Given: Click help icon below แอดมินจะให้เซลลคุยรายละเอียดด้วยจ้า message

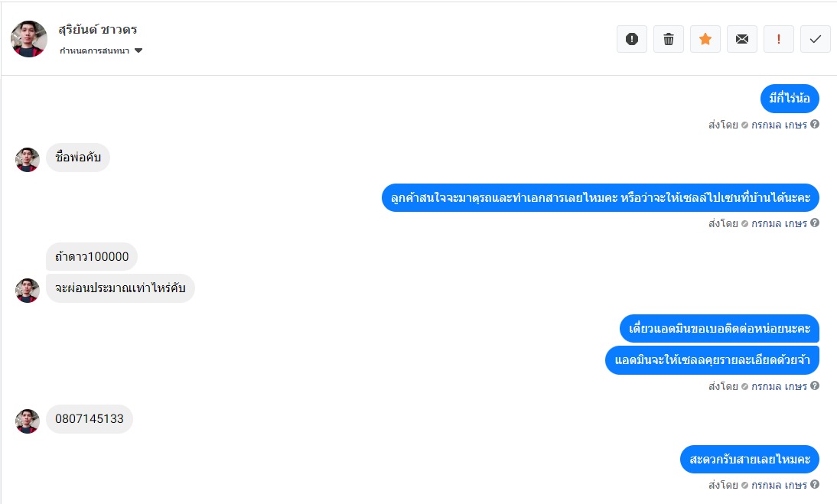Looking at the screenshot, I should click(815, 386).
